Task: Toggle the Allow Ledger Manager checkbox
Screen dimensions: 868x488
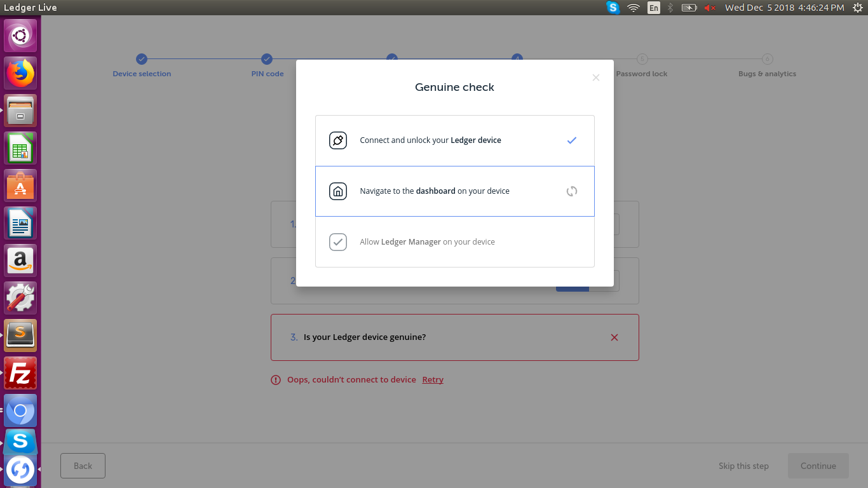Action: click(337, 241)
